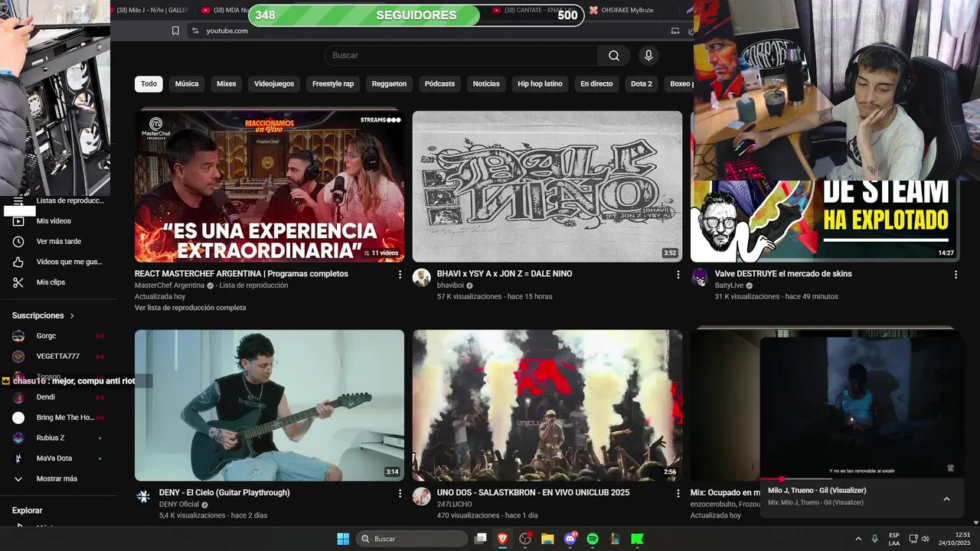The image size is (980, 551).
Task: Open options menu for DENY El Cielo video
Action: [x=400, y=494]
